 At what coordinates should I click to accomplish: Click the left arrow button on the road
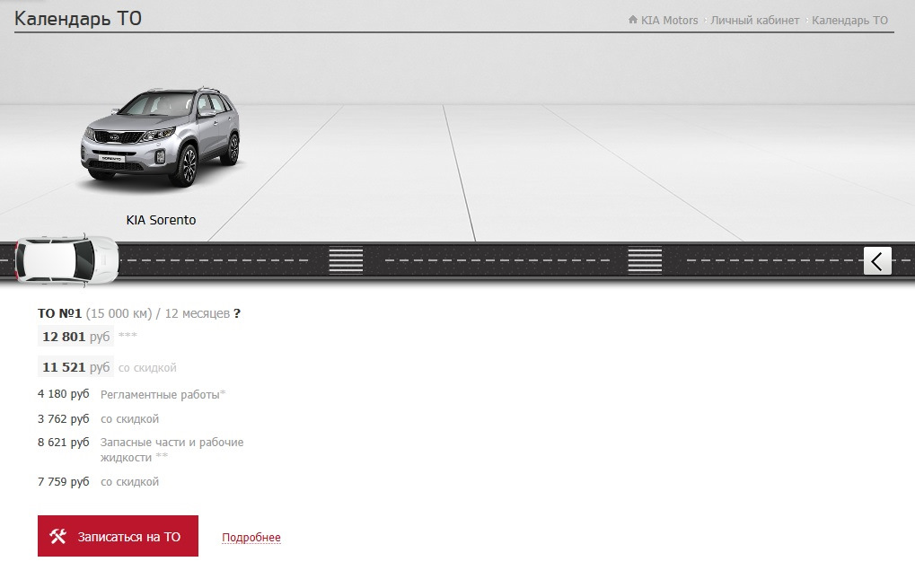pyautogui.click(x=877, y=260)
